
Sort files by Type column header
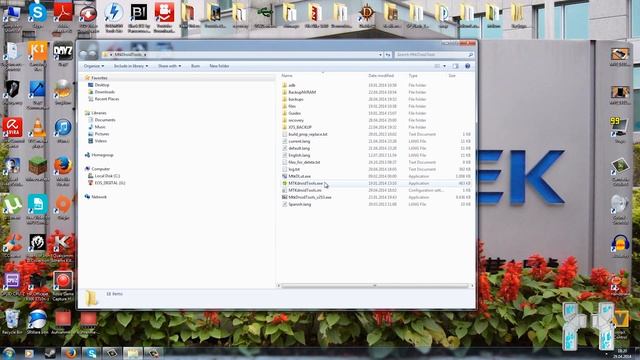[x=413, y=76]
